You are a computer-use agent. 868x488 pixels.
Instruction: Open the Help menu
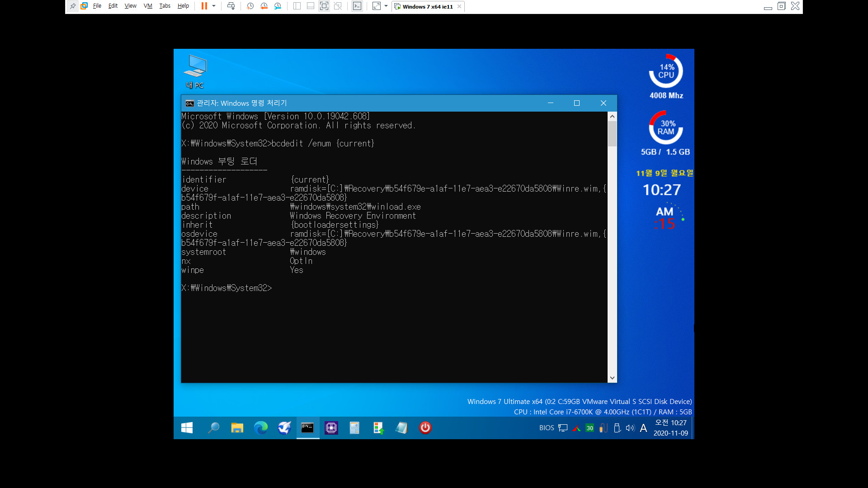coord(183,6)
